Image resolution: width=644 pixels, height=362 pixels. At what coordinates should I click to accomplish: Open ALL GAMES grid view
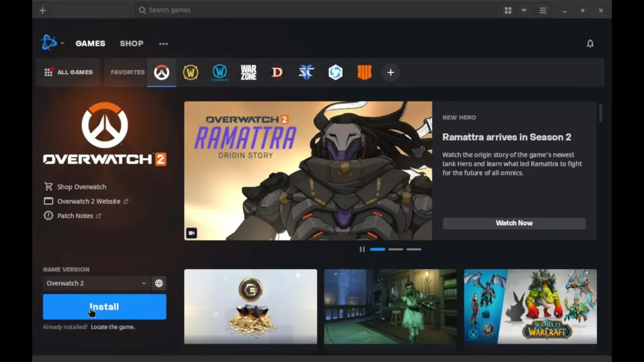click(x=69, y=72)
